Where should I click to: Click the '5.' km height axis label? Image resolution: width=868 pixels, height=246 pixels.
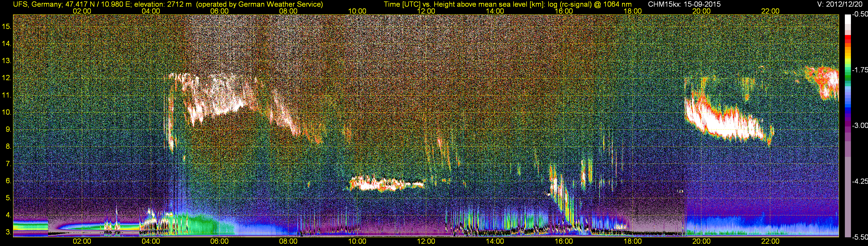[8, 198]
